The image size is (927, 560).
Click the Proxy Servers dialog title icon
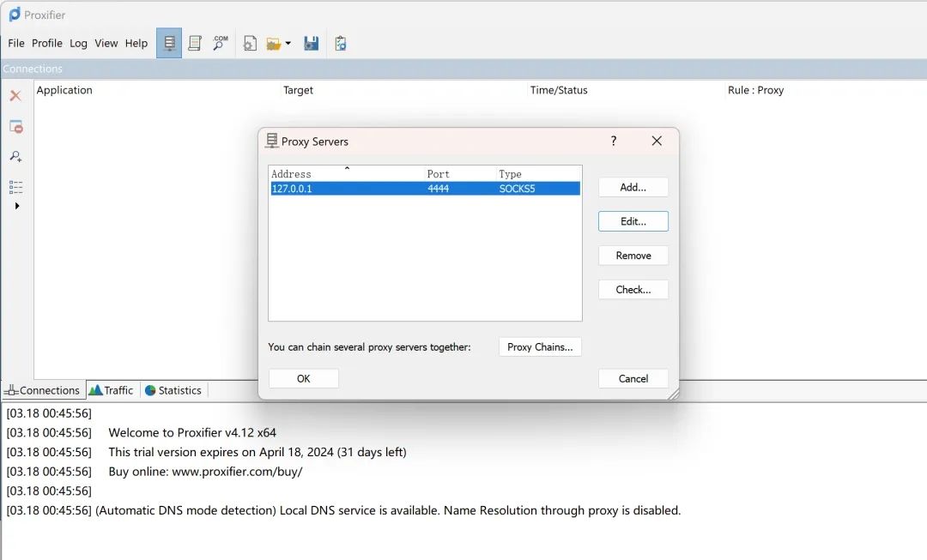click(x=271, y=141)
